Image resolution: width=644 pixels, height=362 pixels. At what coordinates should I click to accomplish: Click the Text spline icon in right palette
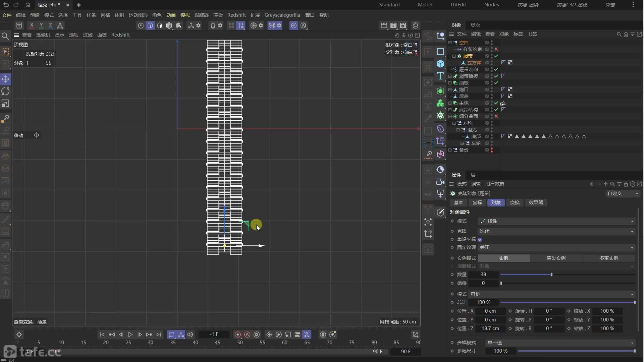(440, 76)
